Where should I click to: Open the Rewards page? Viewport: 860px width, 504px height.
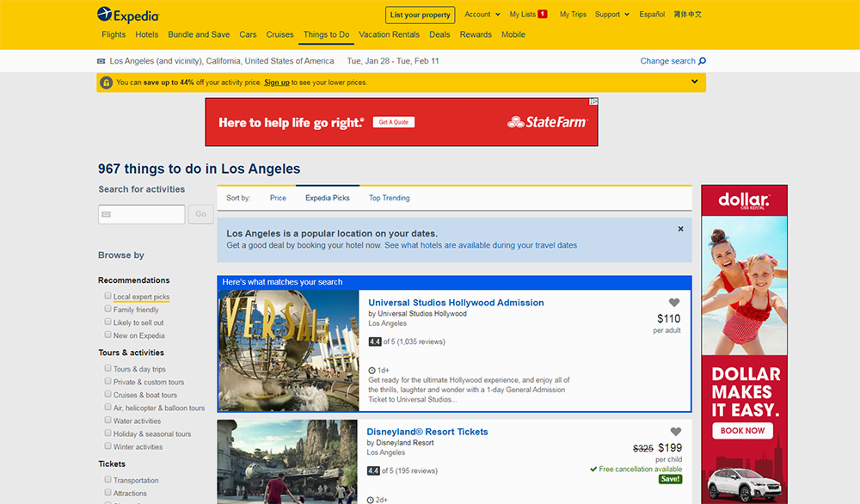click(476, 34)
